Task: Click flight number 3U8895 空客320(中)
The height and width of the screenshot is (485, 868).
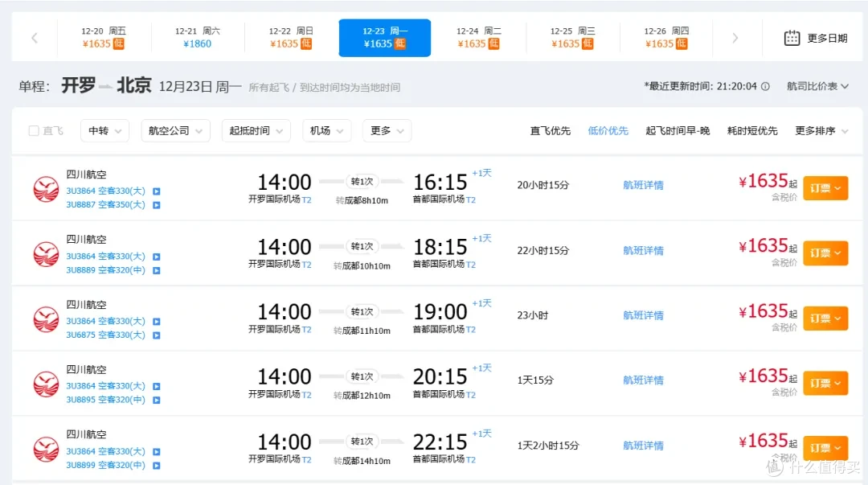Action: [105, 400]
